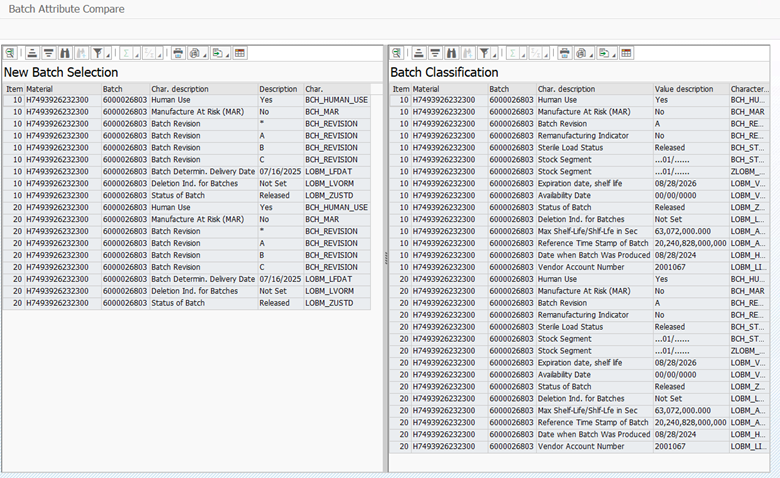Open Find binoculars in New Batch Selection toolbar

(x=65, y=53)
